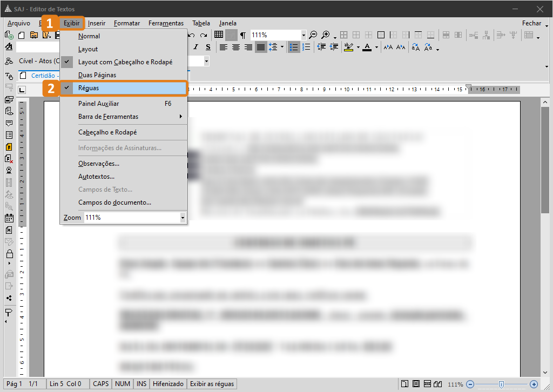
Task: Click the zoom in magnifier icon
Action: [x=326, y=35]
